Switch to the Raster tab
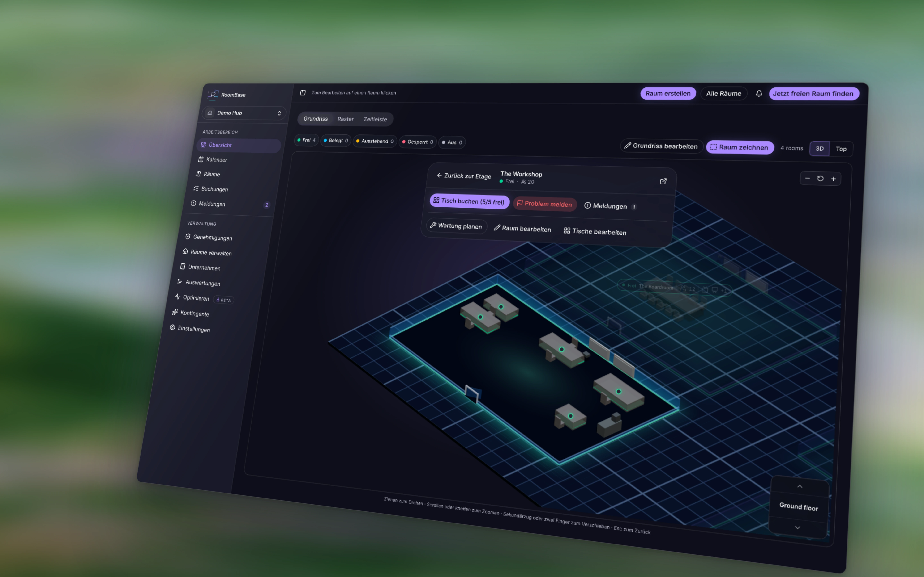 [346, 119]
